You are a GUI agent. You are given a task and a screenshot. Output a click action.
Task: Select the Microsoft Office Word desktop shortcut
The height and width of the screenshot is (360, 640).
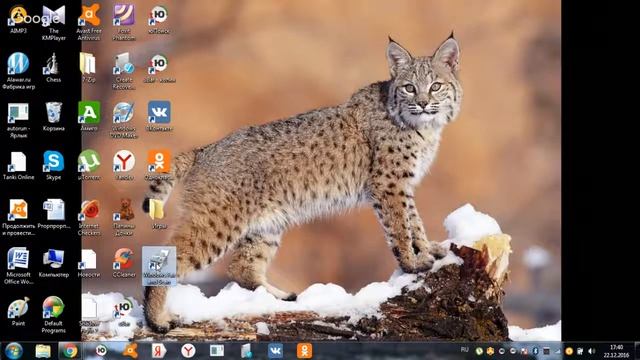click(18, 266)
